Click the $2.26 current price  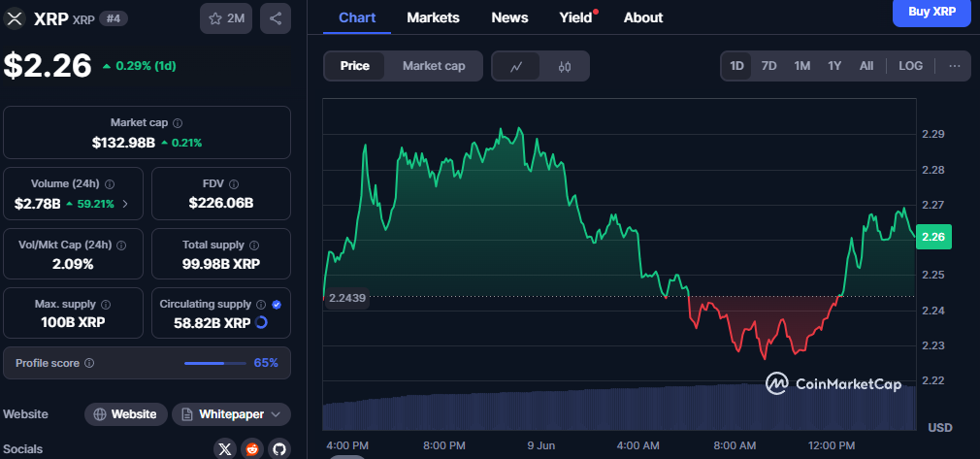click(x=48, y=66)
